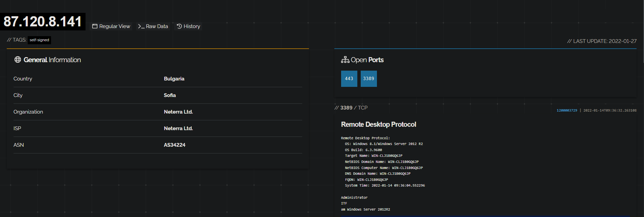Click the Sofia city value
Screen dimensions: 644x217
[x=170, y=95]
